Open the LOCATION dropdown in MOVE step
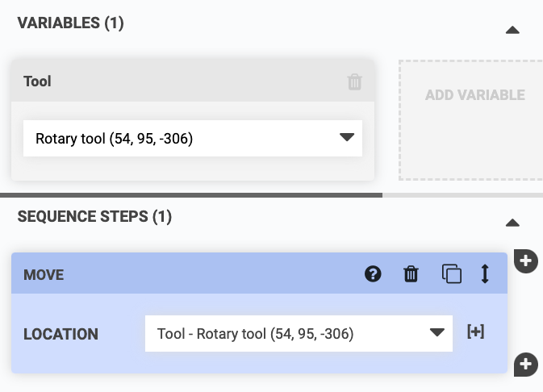 [299, 333]
